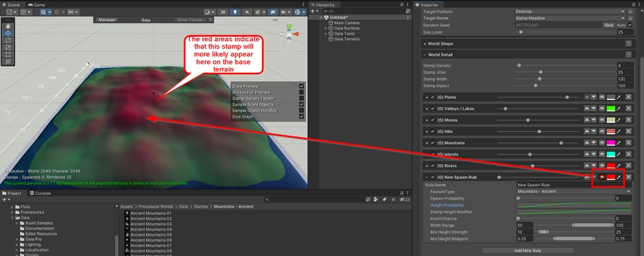Image resolution: width=644 pixels, height=256 pixels.
Task: Click the Hierarchy add (+) button
Action: click(314, 11)
